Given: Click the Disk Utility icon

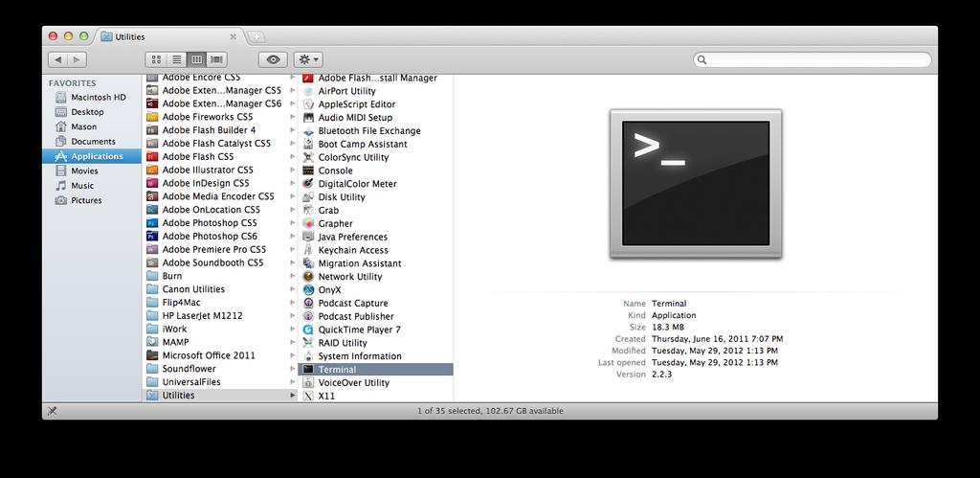Looking at the screenshot, I should (308, 197).
